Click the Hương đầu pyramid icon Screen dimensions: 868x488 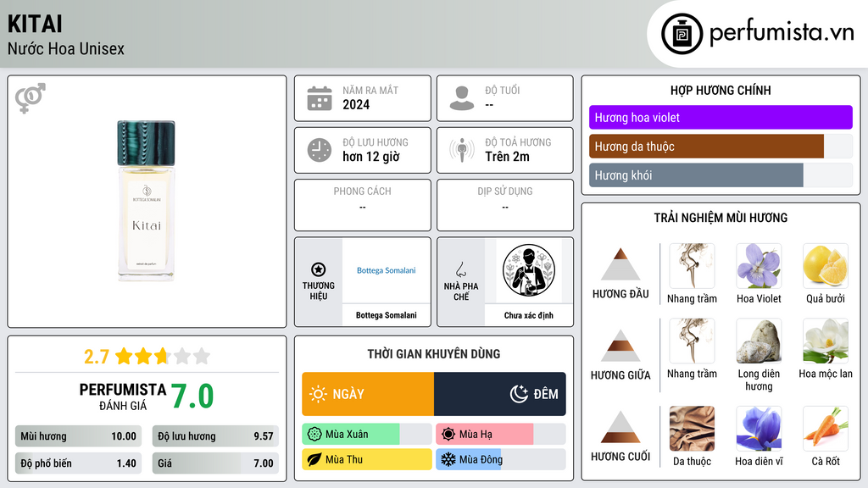(620, 264)
